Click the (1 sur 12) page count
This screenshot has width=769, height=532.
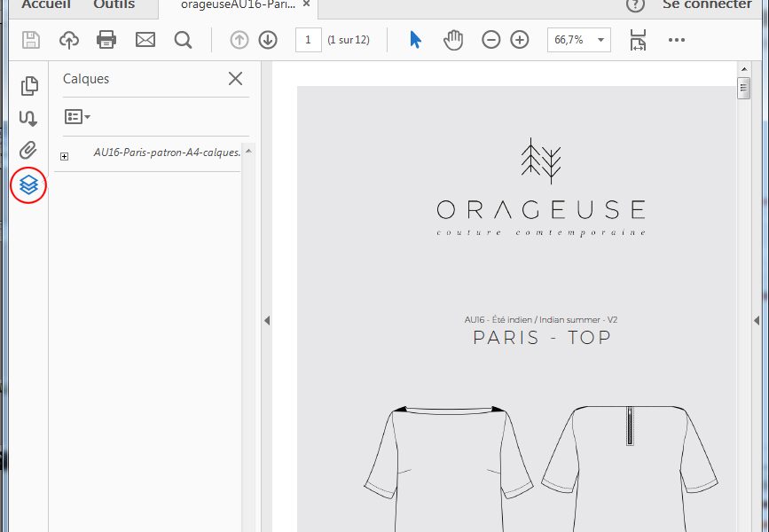tap(349, 40)
